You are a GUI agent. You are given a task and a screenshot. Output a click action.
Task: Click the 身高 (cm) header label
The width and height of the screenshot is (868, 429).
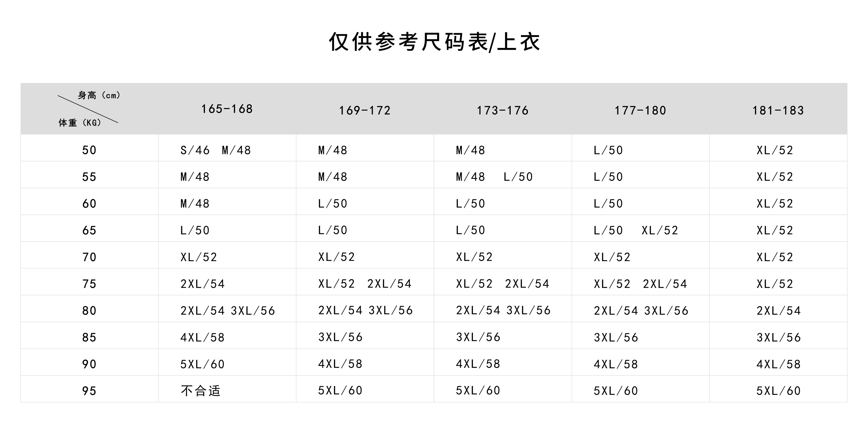pyautogui.click(x=99, y=95)
